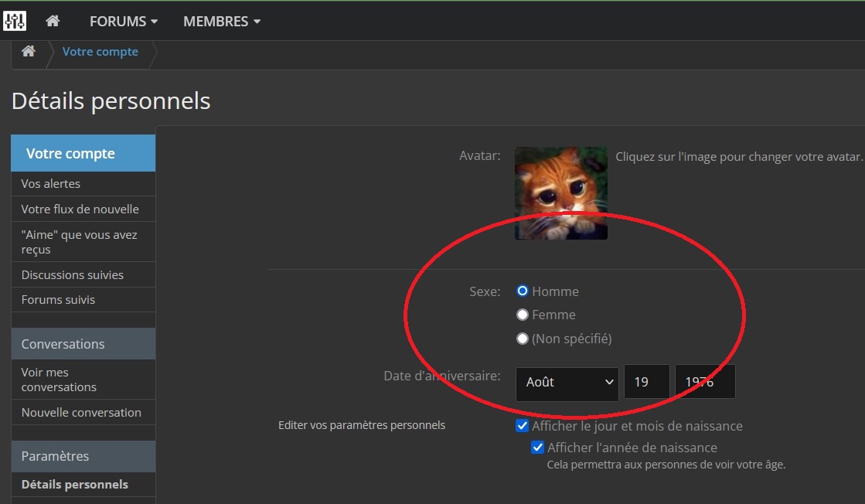Viewport: 865px width, 504px height.
Task: Go to Vos alertes in sidebar
Action: pos(51,184)
